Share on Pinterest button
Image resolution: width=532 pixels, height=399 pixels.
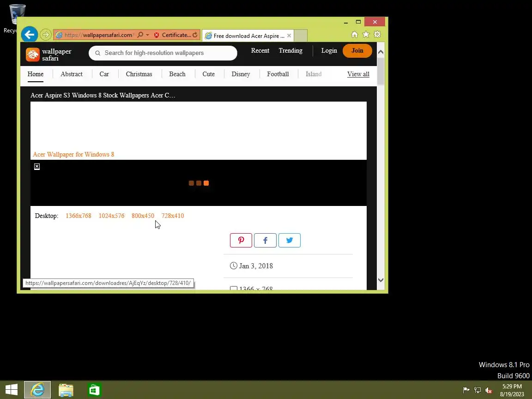coord(241,241)
